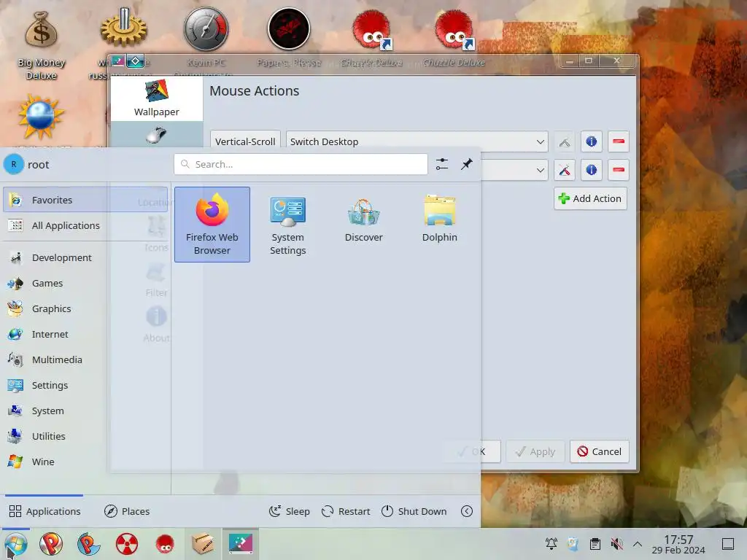Expand hidden system tray icons arrow

tap(638, 544)
